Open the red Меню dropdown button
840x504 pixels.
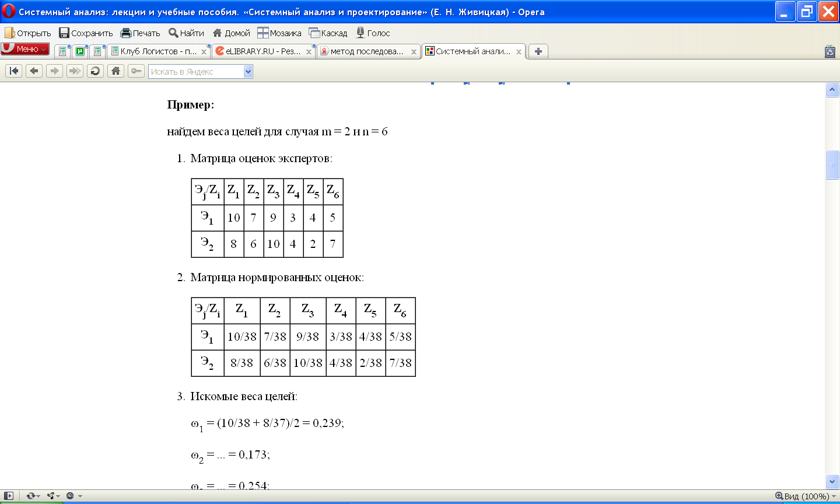[25, 49]
